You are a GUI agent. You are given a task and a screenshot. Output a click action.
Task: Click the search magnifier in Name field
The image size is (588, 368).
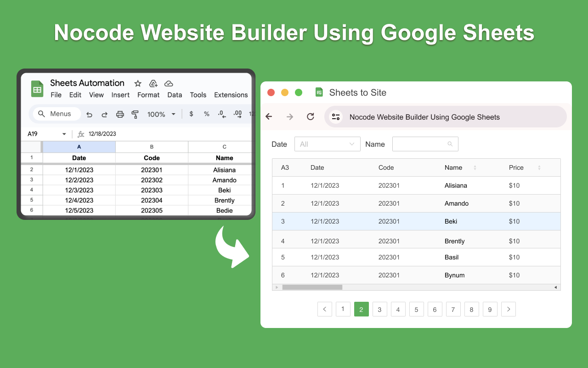pos(450,144)
